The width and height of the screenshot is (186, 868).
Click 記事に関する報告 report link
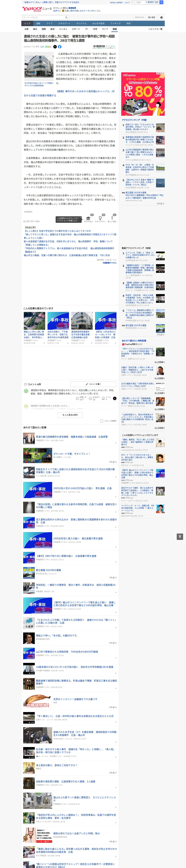coord(32,221)
